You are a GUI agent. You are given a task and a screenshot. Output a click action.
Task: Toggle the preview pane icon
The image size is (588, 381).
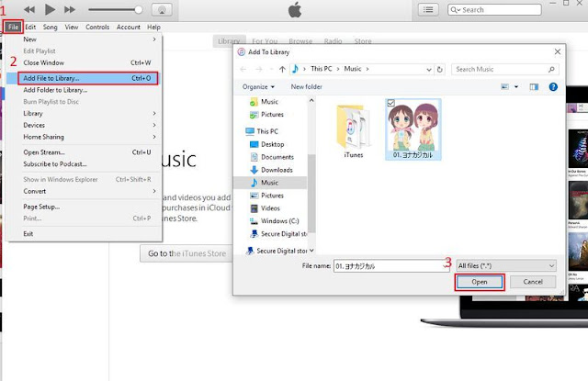534,87
